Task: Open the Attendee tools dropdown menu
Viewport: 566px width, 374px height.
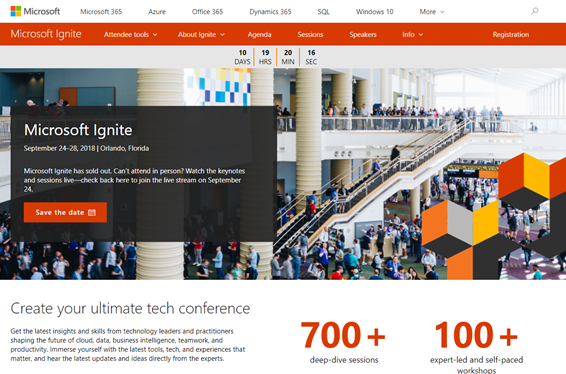Action: [131, 35]
